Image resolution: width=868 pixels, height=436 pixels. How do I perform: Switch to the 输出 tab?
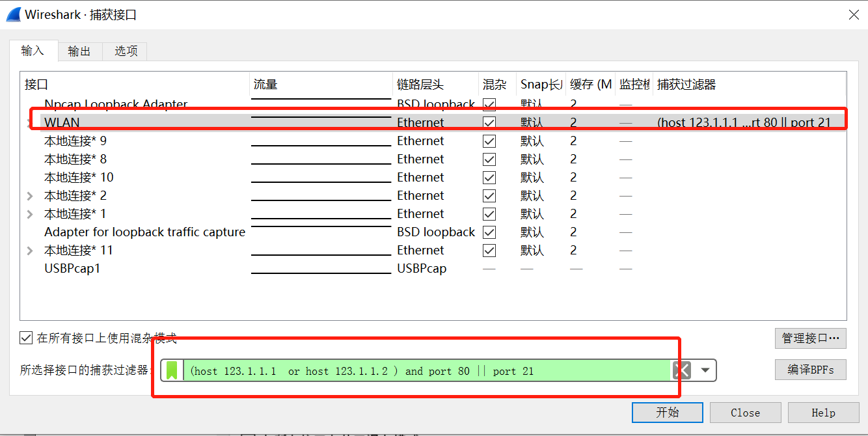pyautogui.click(x=79, y=51)
